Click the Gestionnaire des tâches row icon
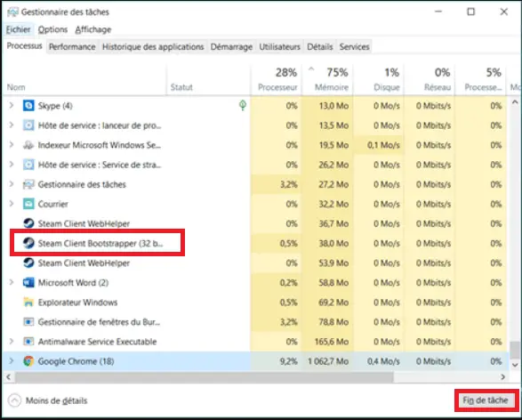Screen dimensions: 522x420 pyautogui.click(x=28, y=184)
